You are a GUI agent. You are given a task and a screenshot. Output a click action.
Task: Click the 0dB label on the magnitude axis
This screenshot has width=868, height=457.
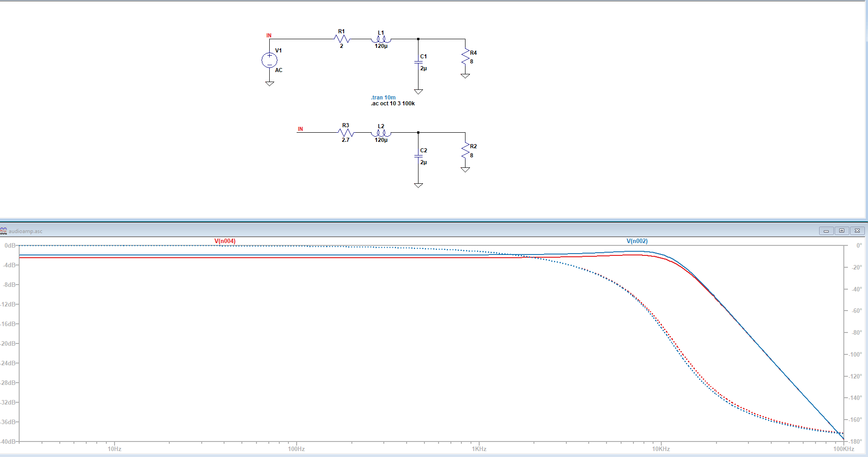(10, 245)
